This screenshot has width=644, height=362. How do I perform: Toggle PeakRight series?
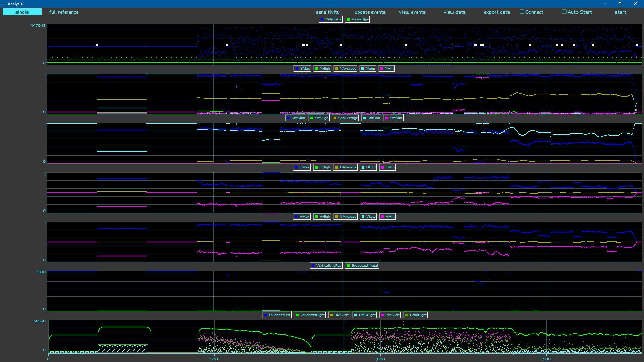[416, 315]
